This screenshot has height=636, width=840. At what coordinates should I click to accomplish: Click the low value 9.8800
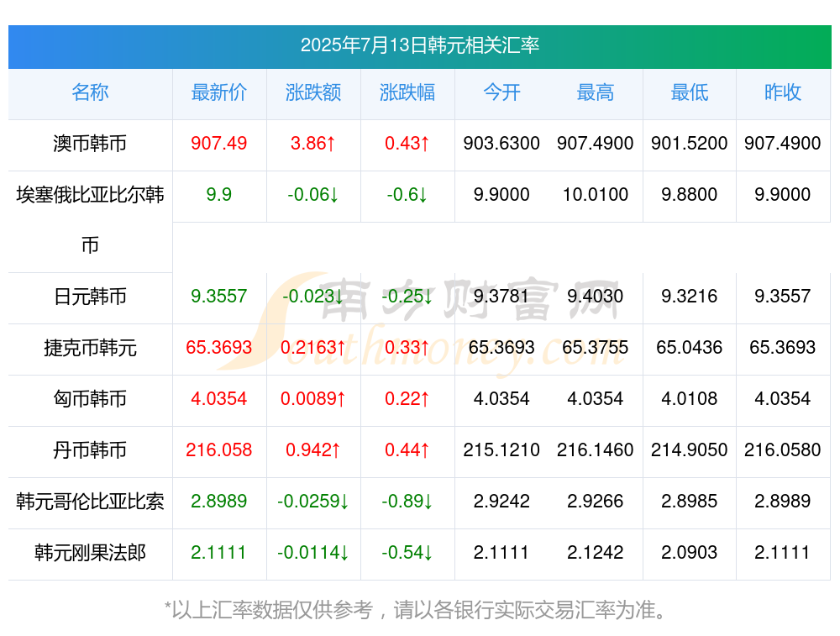click(690, 195)
